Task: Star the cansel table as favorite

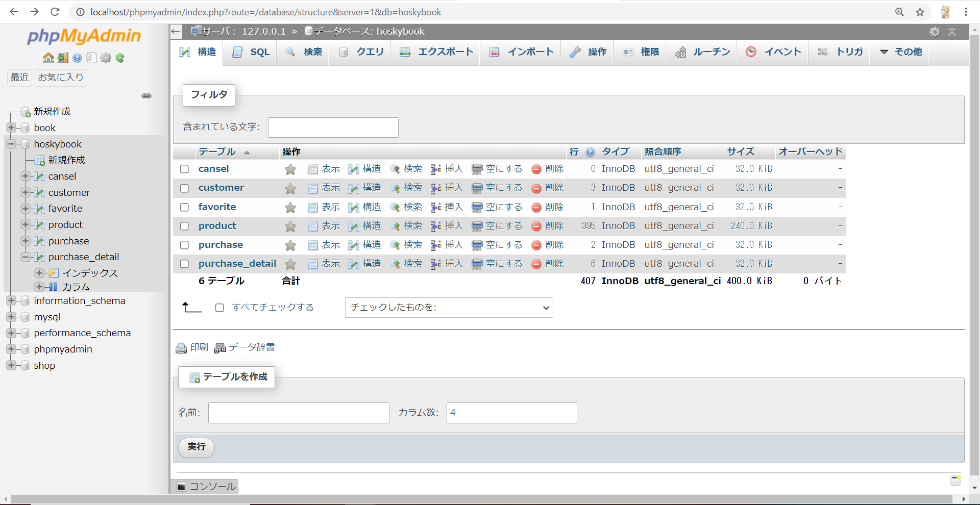Action: 290,169
